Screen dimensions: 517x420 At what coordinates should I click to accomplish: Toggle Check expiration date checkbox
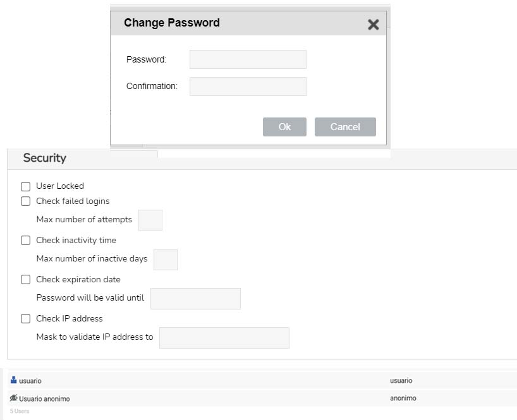click(x=25, y=280)
